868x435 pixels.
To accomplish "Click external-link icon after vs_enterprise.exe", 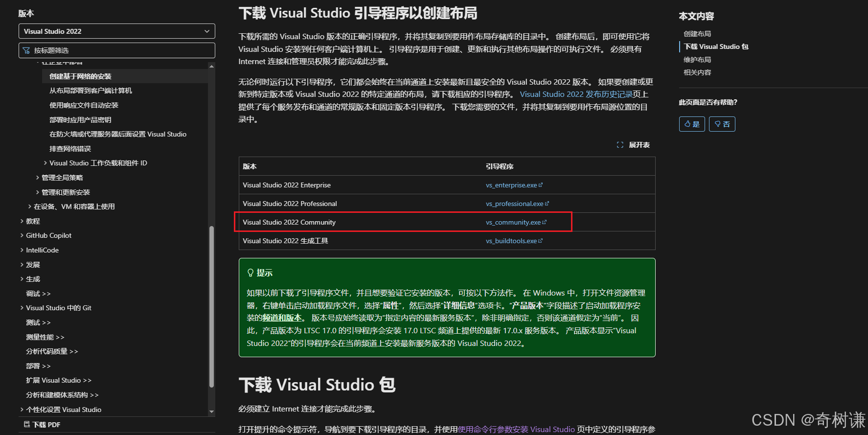I will [x=541, y=185].
